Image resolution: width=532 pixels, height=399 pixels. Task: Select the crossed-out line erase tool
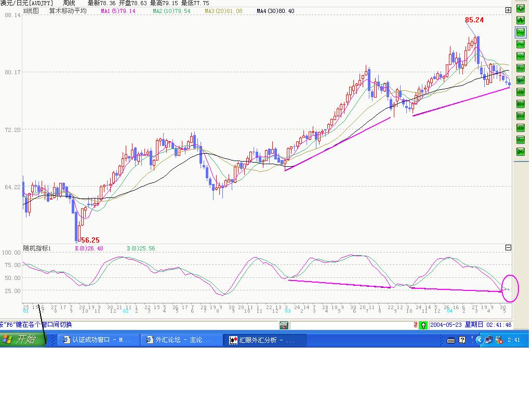(x=520, y=79)
